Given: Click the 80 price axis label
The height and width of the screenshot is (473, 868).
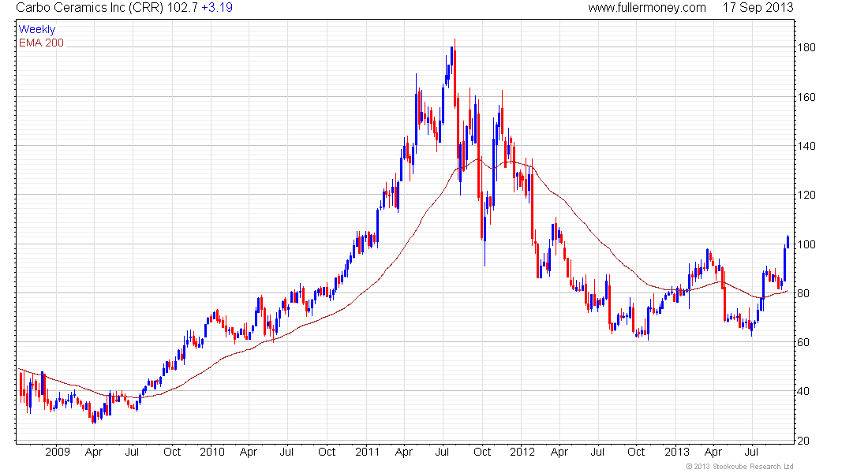Looking at the screenshot, I should pos(803,293).
